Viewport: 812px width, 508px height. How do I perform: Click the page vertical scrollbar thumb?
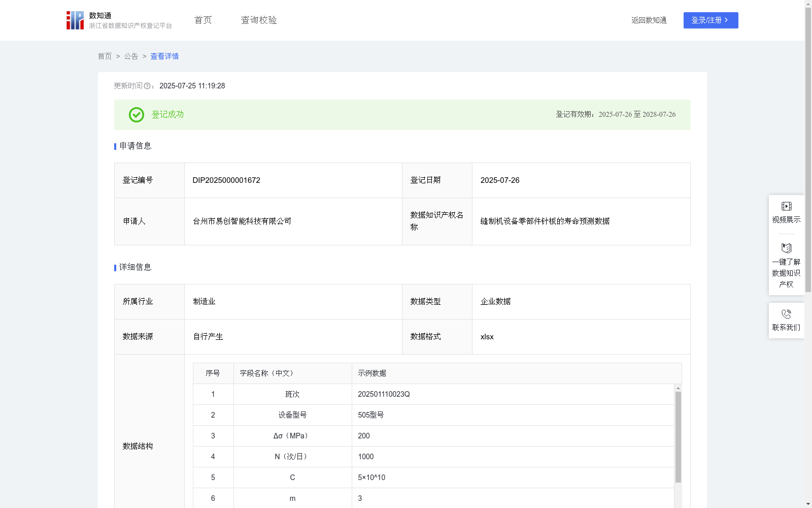(x=808, y=150)
